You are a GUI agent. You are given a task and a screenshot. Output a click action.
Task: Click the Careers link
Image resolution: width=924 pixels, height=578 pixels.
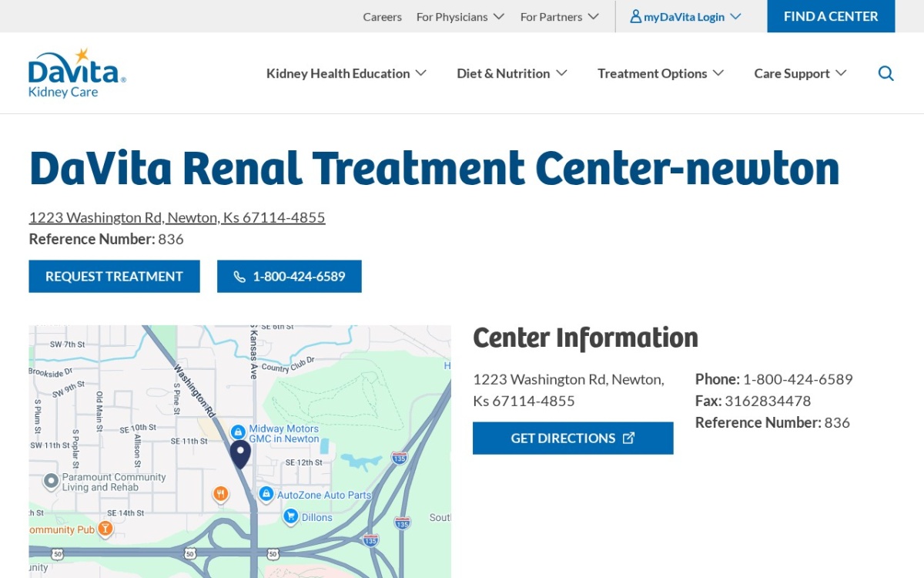pos(383,16)
